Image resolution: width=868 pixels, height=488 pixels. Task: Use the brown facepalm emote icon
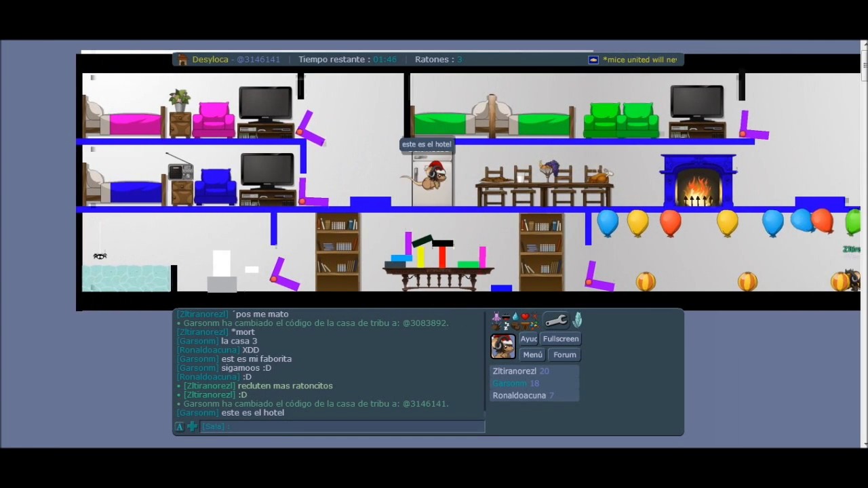[515, 326]
